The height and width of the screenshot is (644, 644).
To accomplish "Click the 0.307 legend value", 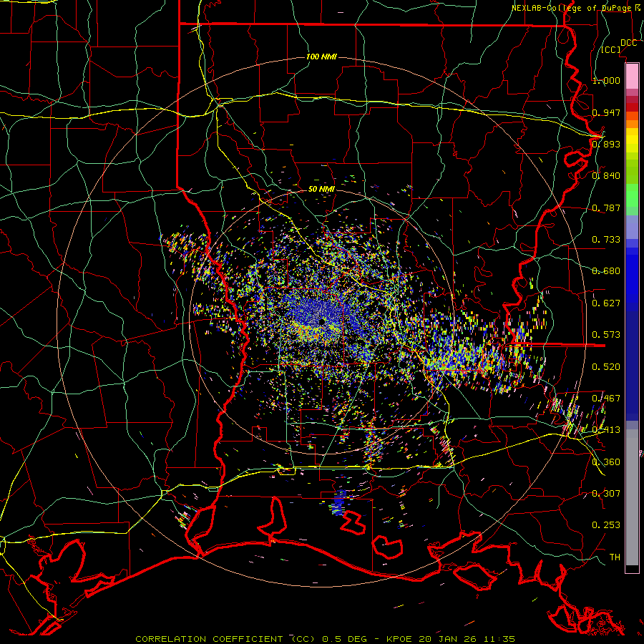I will pyautogui.click(x=606, y=494).
